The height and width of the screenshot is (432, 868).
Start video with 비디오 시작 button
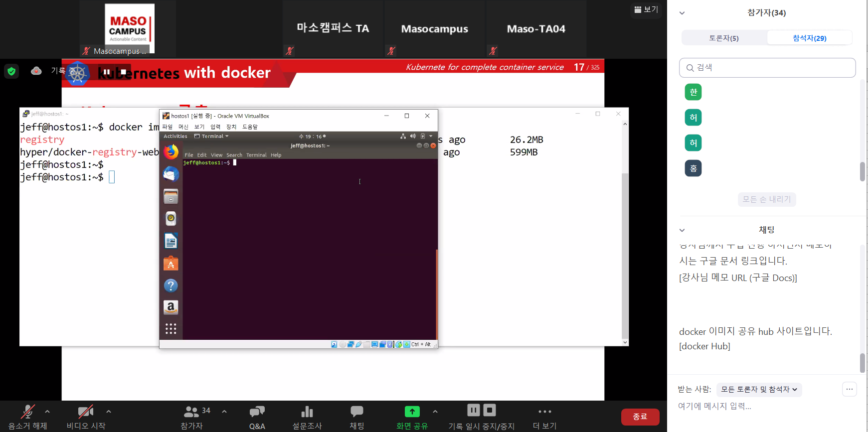(x=86, y=412)
